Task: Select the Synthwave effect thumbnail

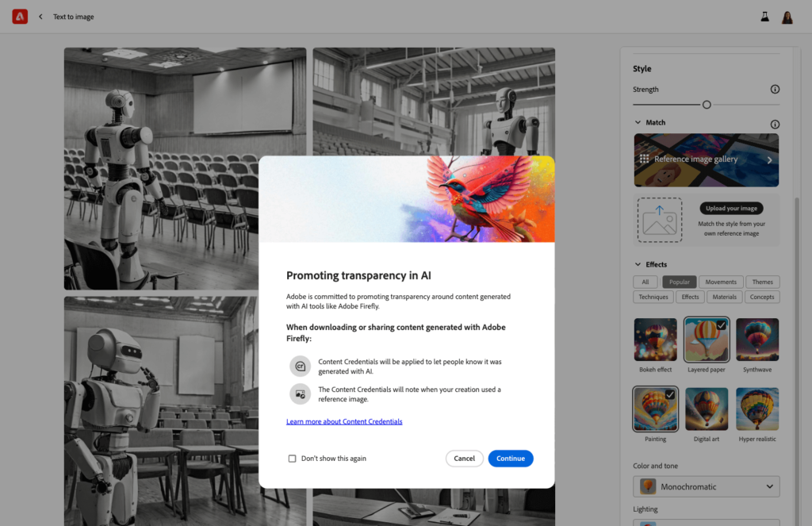Action: tap(756, 339)
